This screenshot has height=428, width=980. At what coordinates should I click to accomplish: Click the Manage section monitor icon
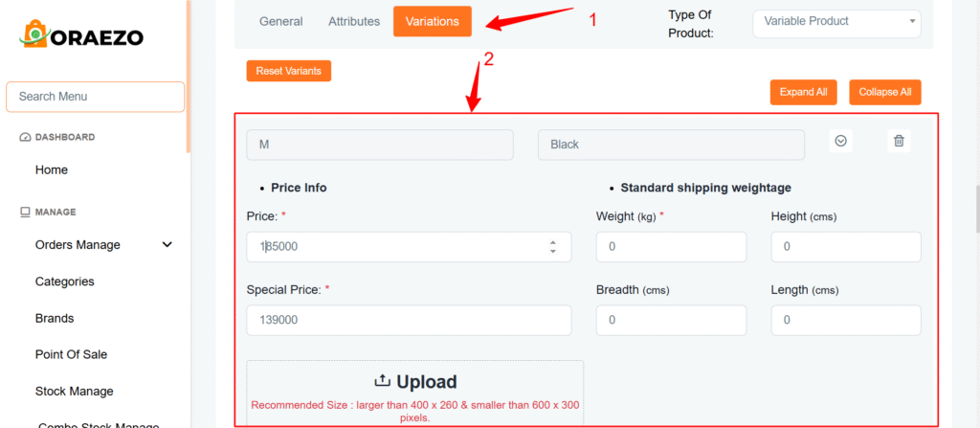click(x=25, y=212)
